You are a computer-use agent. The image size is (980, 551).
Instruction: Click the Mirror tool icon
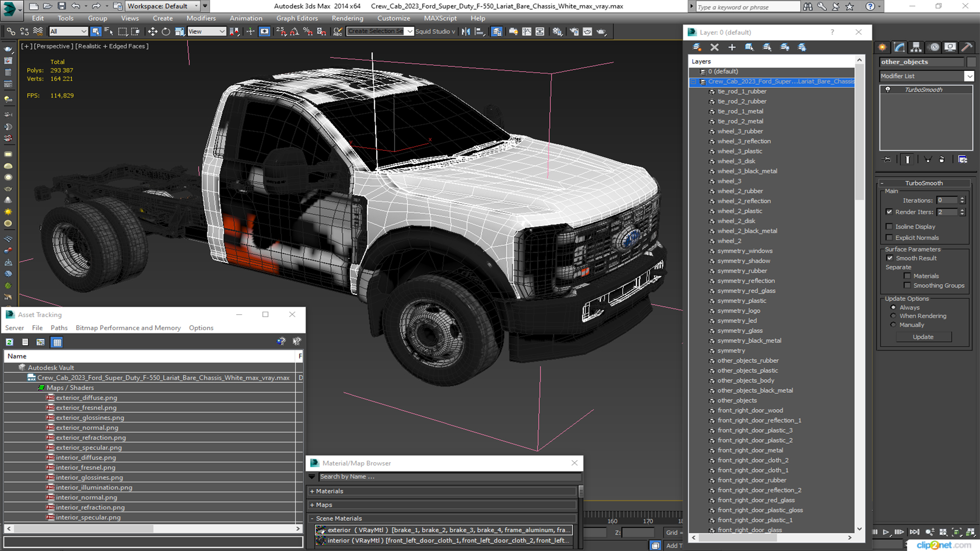click(x=466, y=32)
